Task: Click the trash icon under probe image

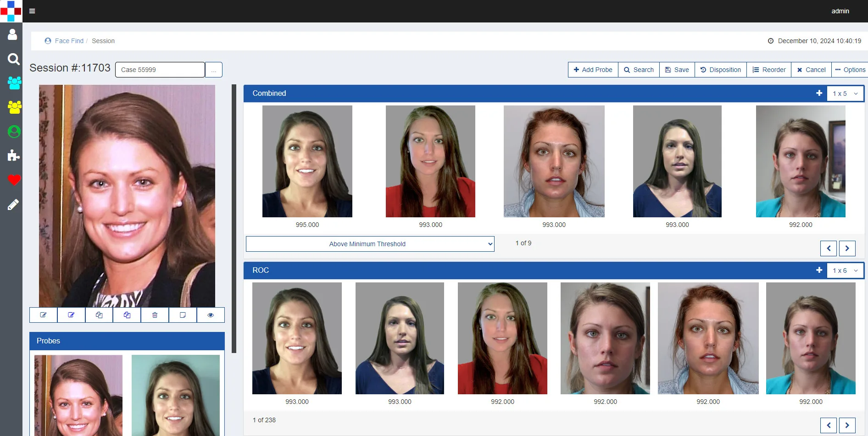Action: [155, 315]
